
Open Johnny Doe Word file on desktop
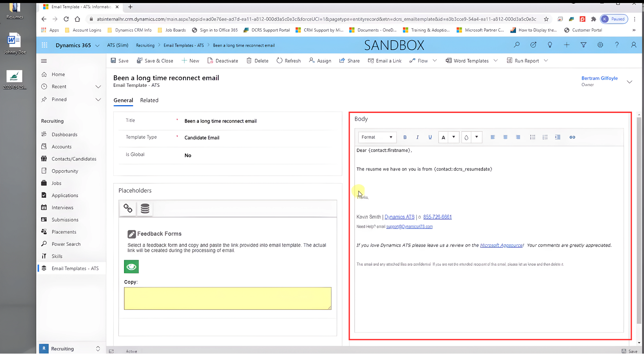point(15,43)
